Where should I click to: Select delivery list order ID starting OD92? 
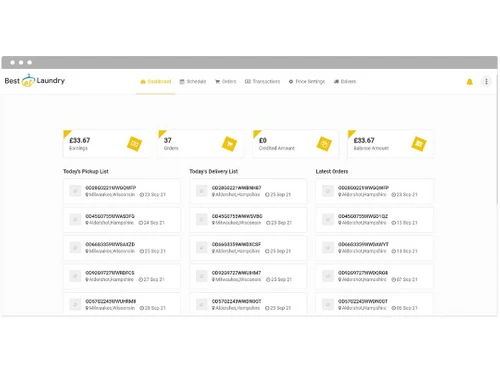point(236,273)
